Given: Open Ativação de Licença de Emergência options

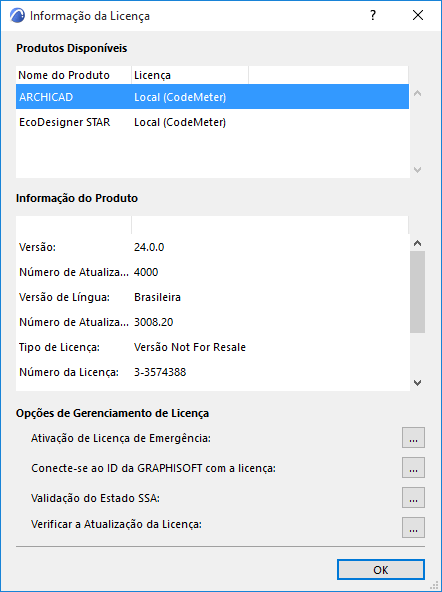Looking at the screenshot, I should point(413,438).
